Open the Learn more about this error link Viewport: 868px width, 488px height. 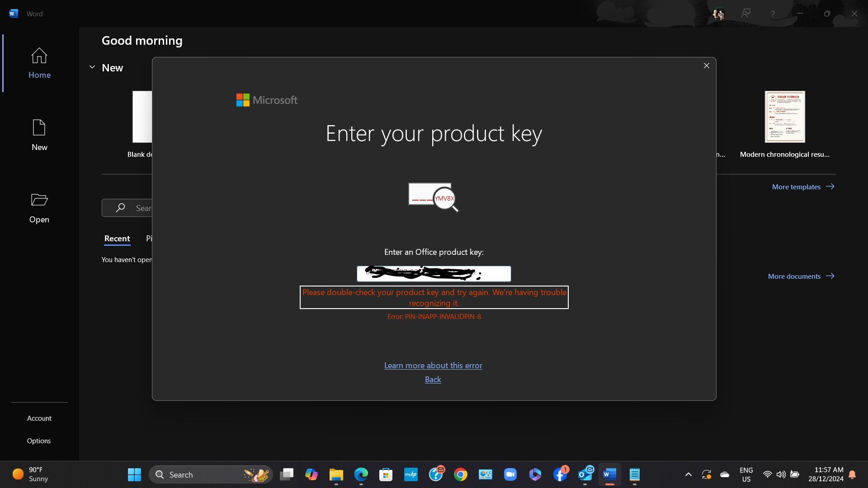point(433,366)
